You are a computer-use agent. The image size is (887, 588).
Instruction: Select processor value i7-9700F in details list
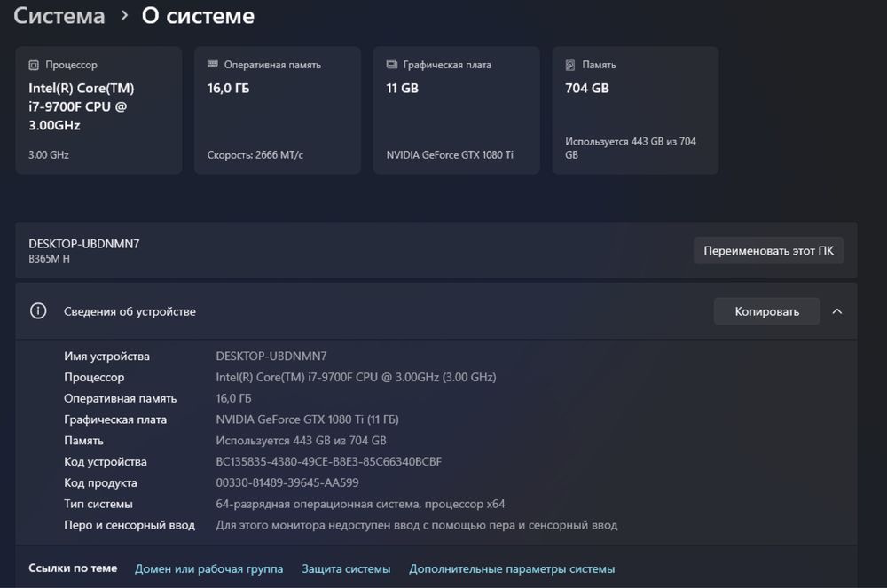(356, 377)
